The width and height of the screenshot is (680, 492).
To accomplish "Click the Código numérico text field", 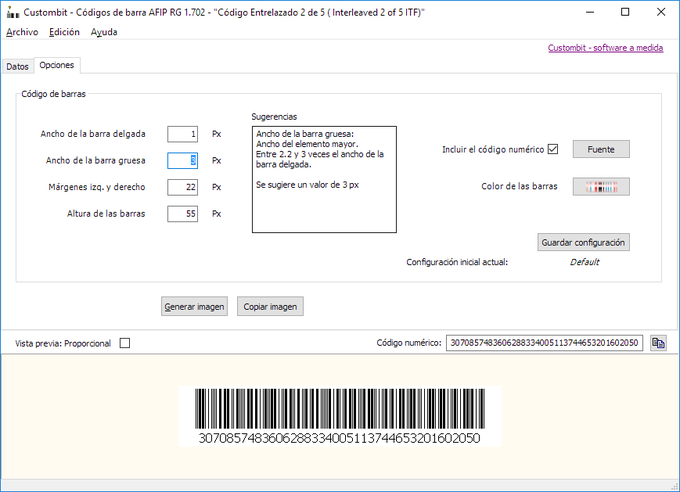I will (x=544, y=343).
